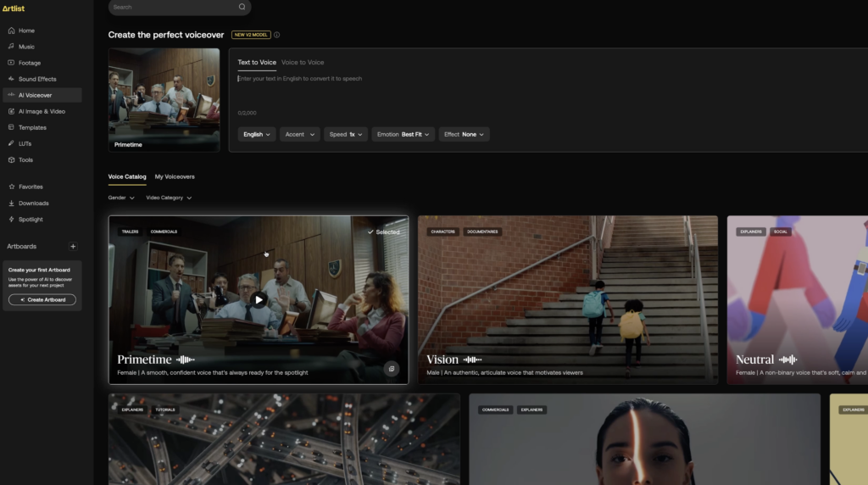Click the copy icon on Primetime card
This screenshot has width=868, height=485.
tap(391, 369)
